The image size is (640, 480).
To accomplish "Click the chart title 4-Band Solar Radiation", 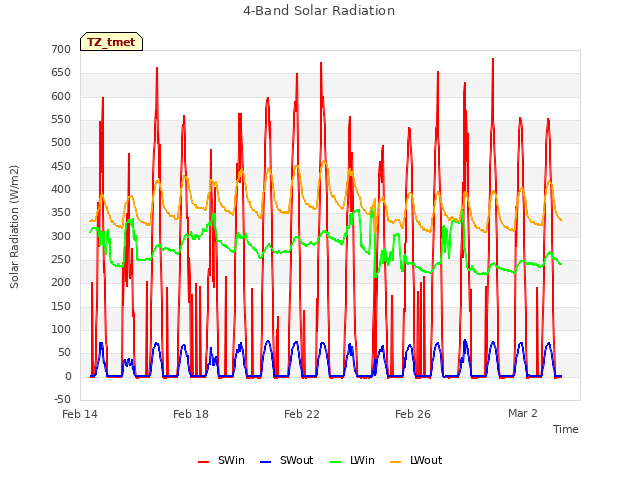I will coord(319,11).
